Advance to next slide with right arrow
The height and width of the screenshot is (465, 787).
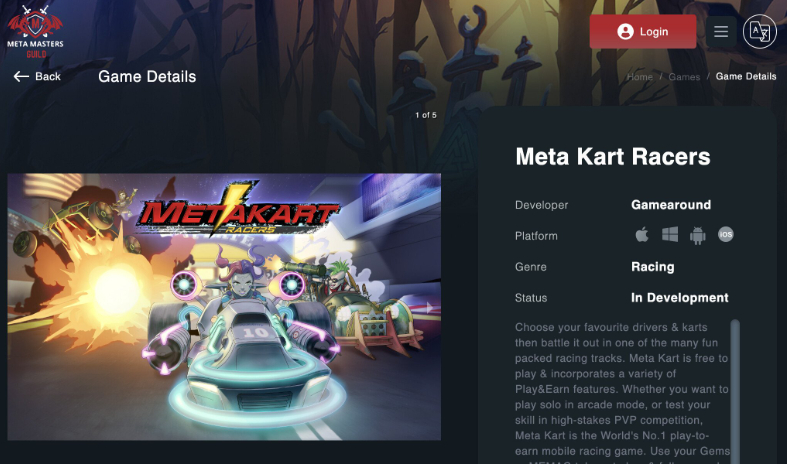(429, 307)
